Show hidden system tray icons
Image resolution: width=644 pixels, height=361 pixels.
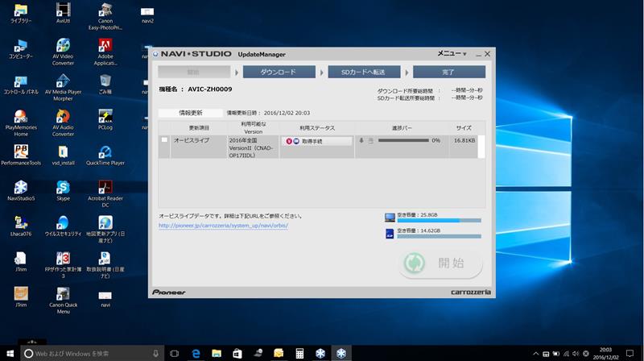[x=535, y=353]
